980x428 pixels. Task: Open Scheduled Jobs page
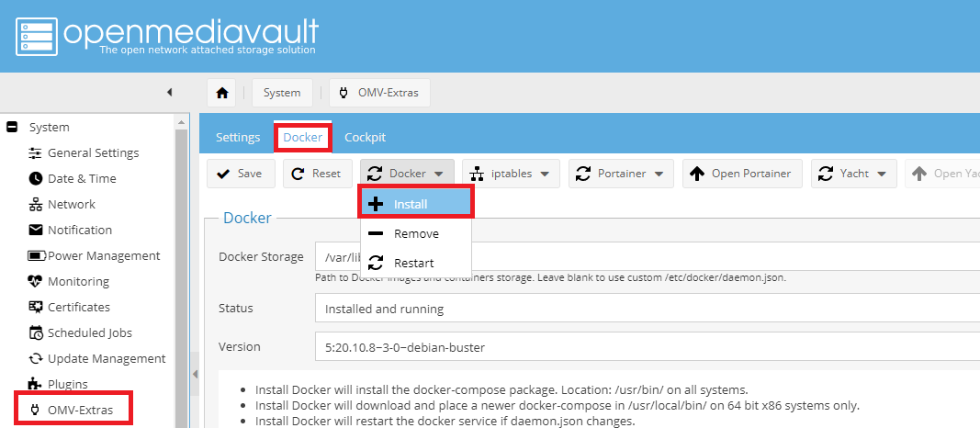pos(80,332)
